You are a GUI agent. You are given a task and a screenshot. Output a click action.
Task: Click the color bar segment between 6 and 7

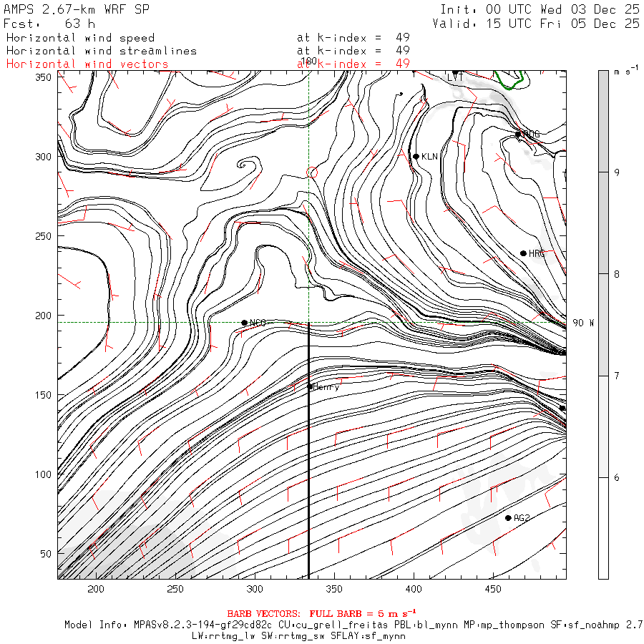(x=603, y=426)
